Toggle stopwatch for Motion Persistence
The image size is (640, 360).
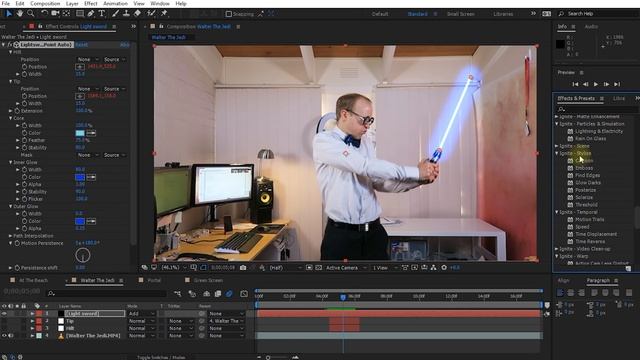17,243
